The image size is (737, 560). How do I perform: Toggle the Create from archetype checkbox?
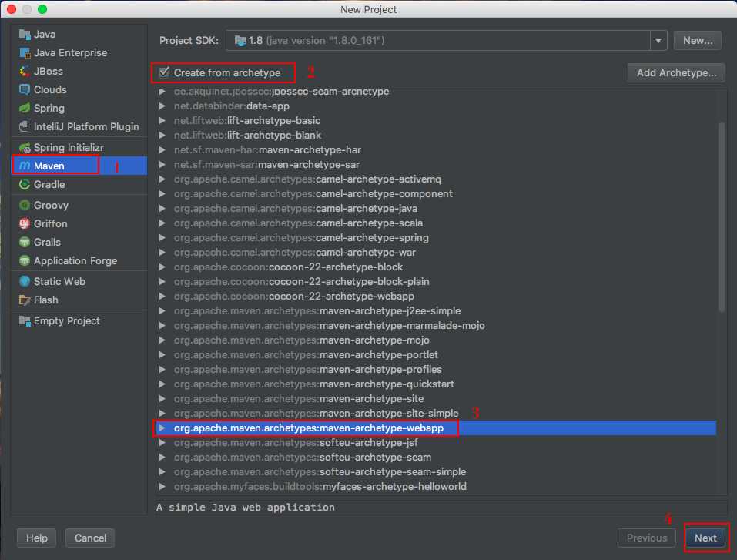(x=164, y=73)
